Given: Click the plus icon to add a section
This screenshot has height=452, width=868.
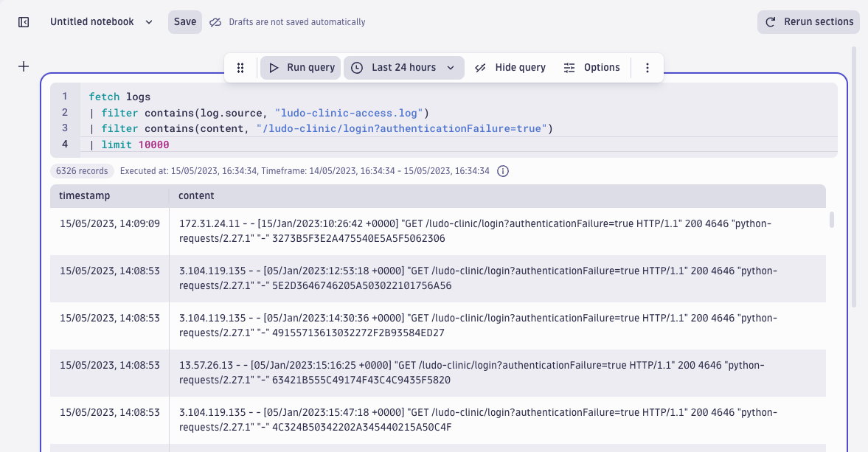Looking at the screenshot, I should tap(23, 66).
